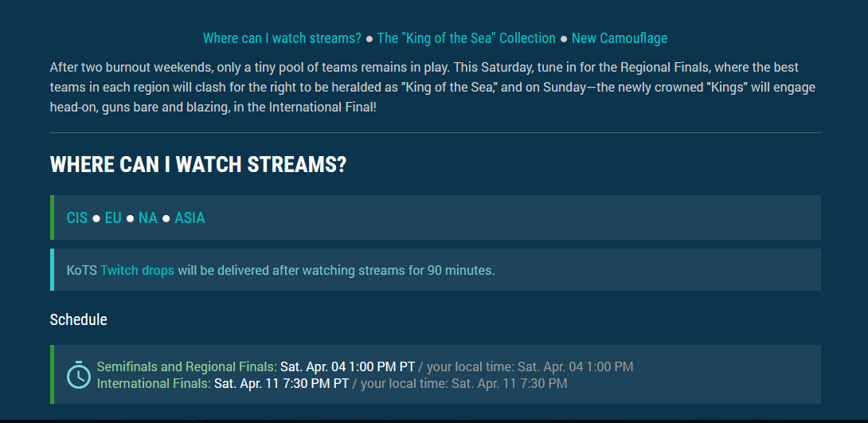Viewport: 868px width, 423px height.
Task: Click the local time for the International Finals
Action: tap(509, 383)
